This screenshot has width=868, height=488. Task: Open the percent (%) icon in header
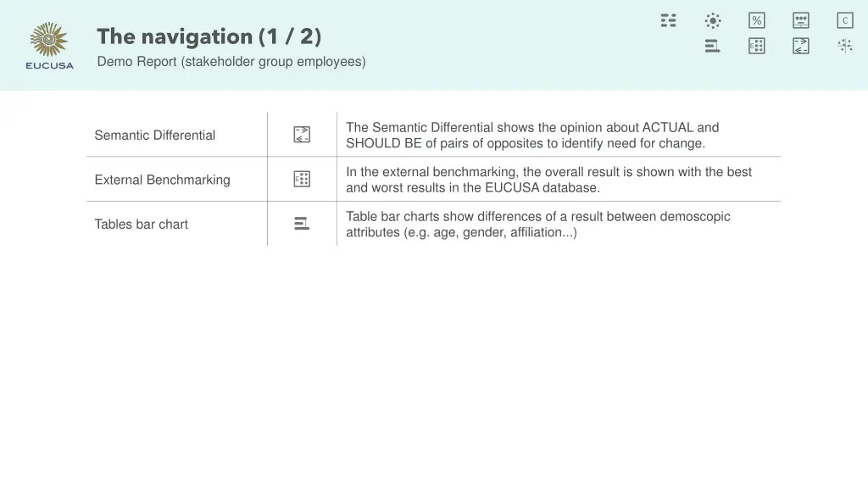coord(757,20)
